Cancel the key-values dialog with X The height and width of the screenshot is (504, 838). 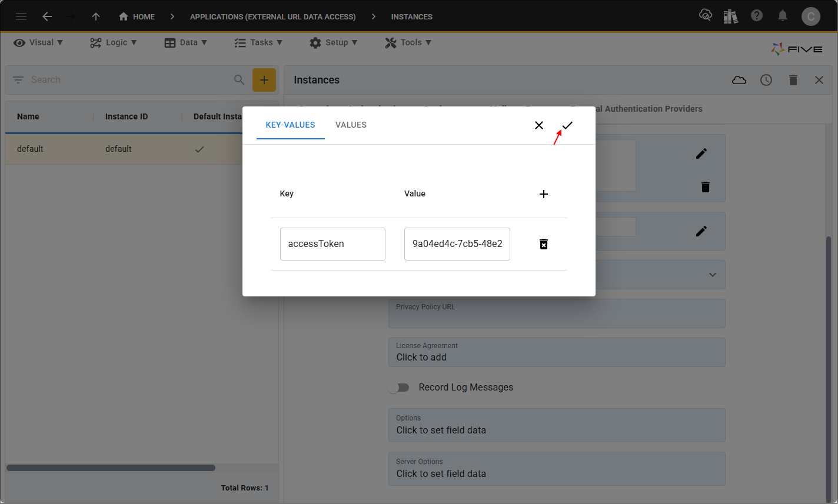pyautogui.click(x=539, y=125)
